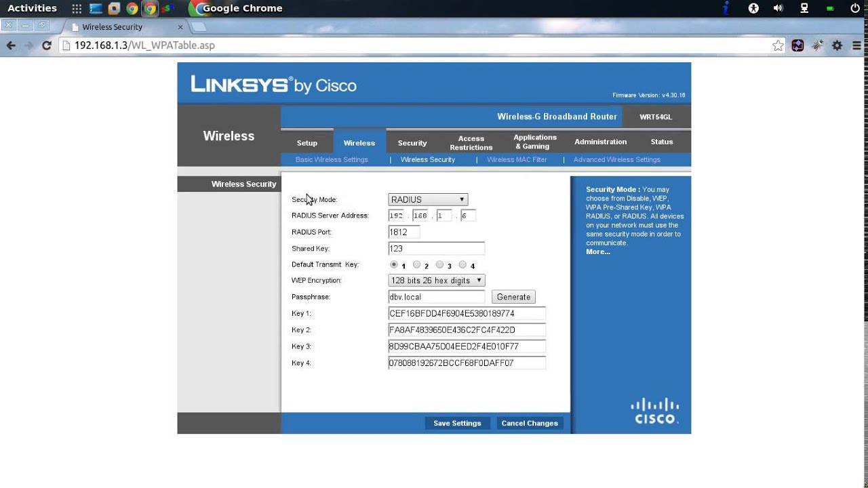Open the Administration tab
The image size is (868, 488).
tap(601, 142)
